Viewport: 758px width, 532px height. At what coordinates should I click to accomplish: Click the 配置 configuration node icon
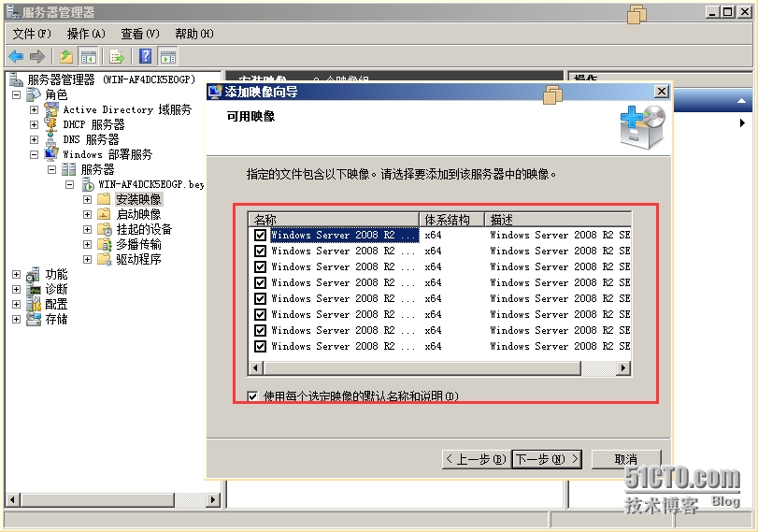pos(34,304)
